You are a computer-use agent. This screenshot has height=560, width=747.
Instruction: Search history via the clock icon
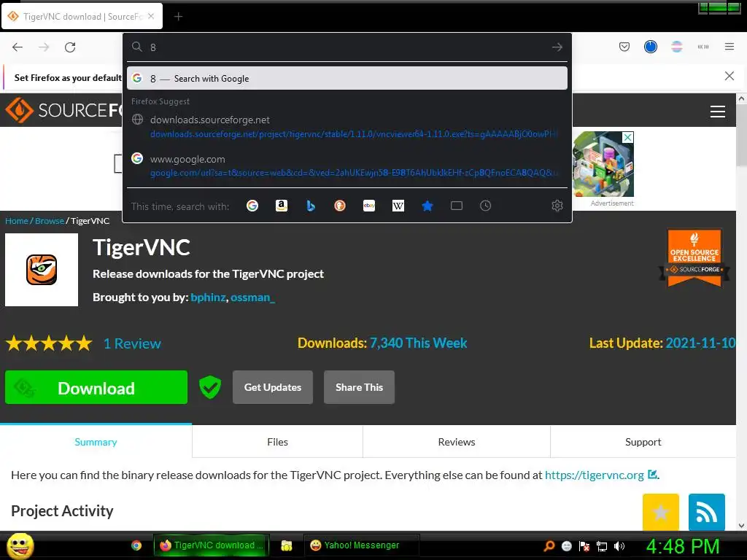click(x=485, y=206)
